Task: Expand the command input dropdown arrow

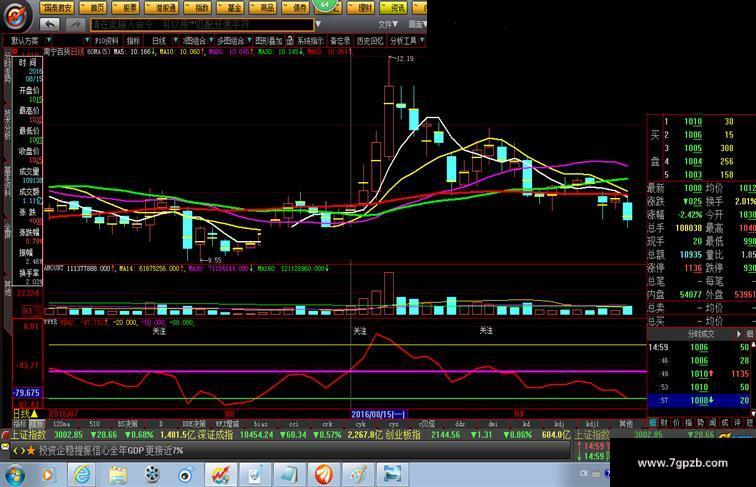Action: [x=318, y=24]
